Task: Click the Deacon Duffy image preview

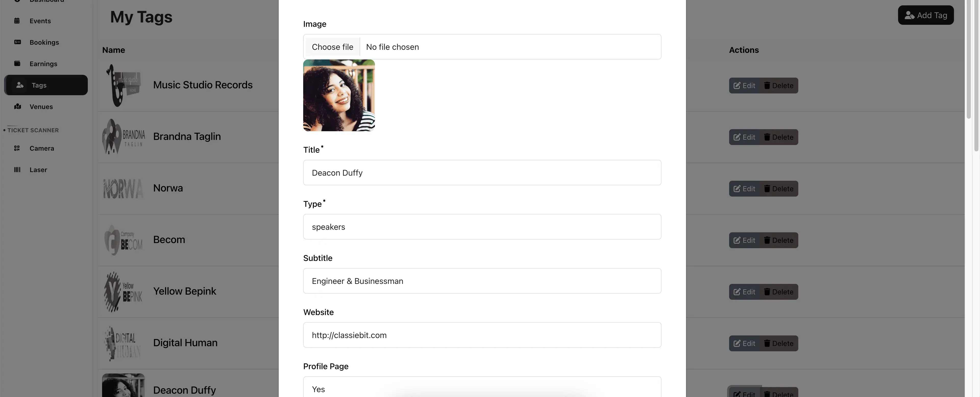Action: [x=339, y=95]
